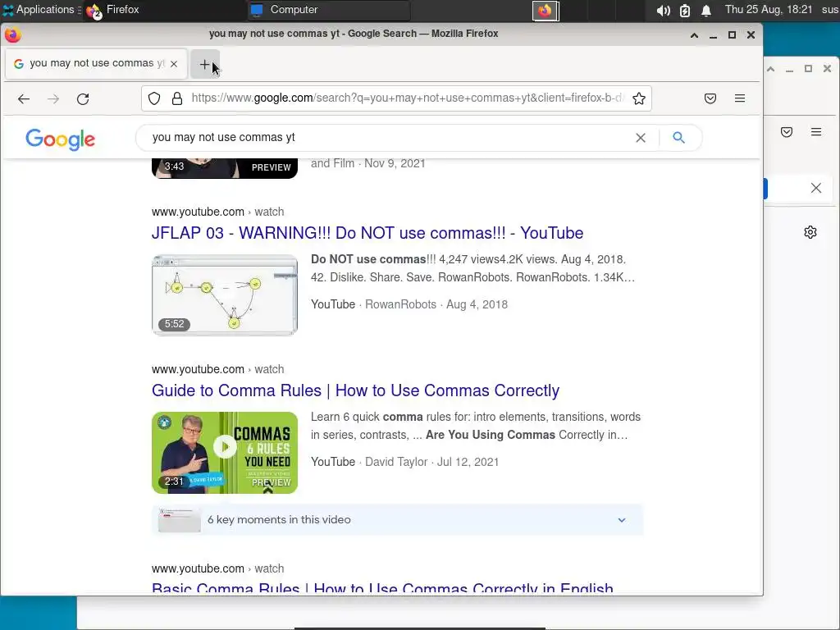
Task: Play David Taylor commas video thumbnail
Action: pos(225,453)
